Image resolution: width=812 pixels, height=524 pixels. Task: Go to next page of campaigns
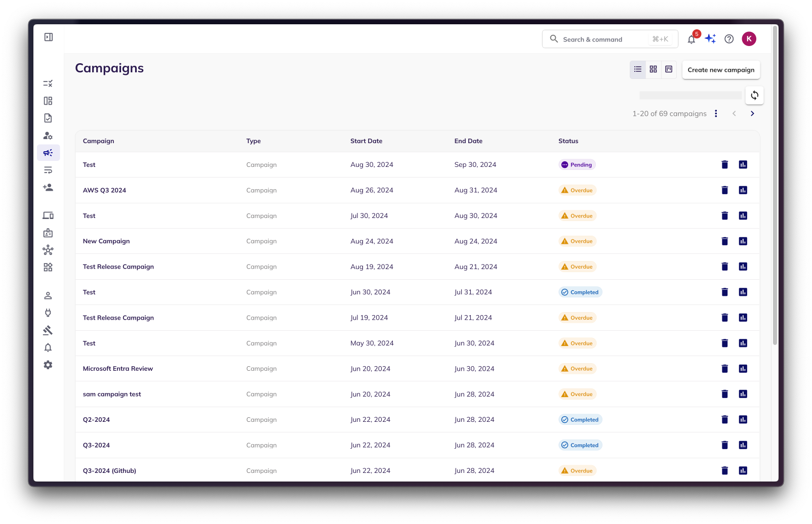coord(752,114)
